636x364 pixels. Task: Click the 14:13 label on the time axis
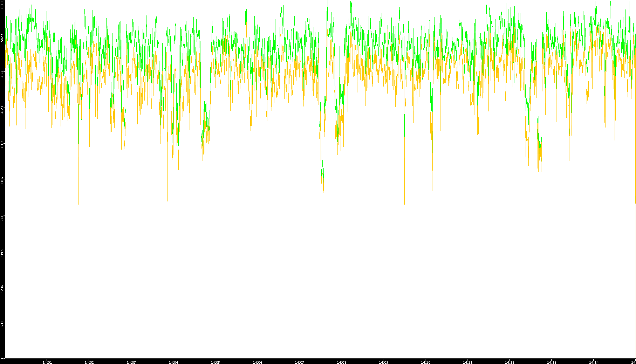click(552, 362)
